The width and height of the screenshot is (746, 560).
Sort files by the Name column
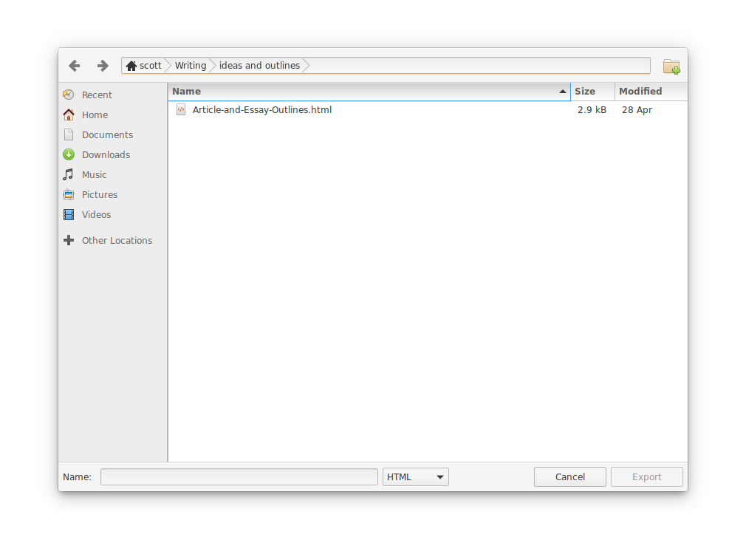click(x=369, y=92)
